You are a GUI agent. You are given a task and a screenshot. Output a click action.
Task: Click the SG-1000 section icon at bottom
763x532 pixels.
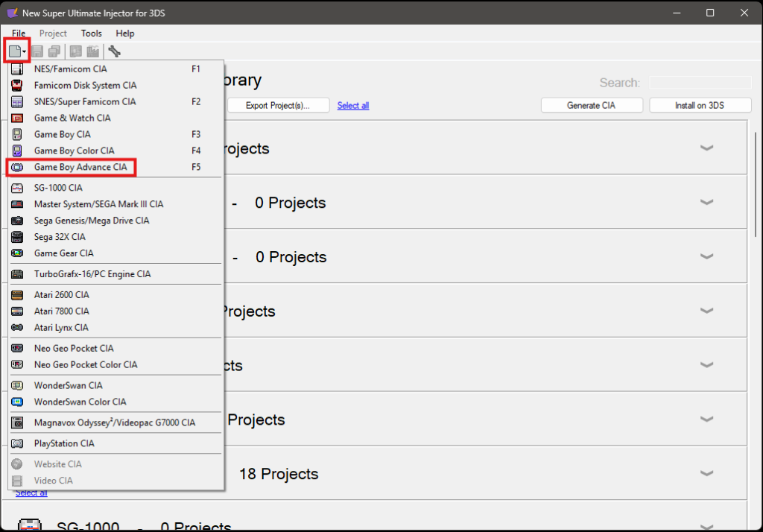tap(29, 525)
